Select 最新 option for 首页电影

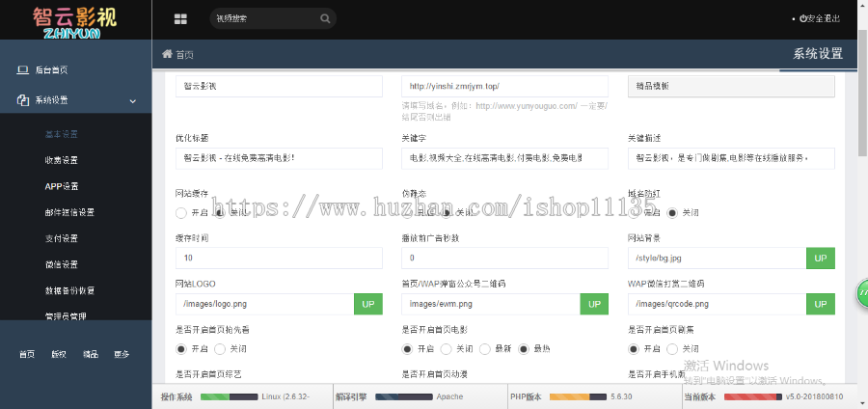[485, 349]
